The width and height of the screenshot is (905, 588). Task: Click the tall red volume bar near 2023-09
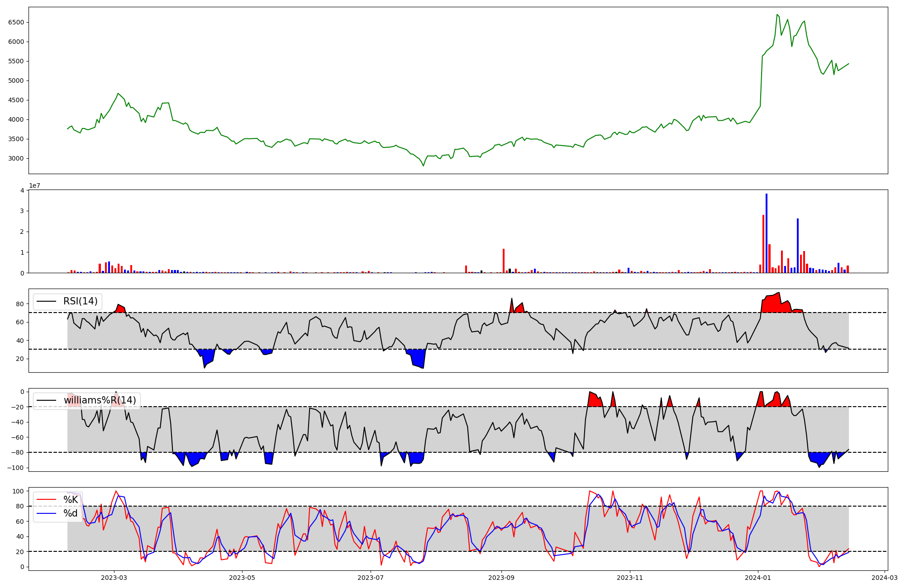[504, 261]
